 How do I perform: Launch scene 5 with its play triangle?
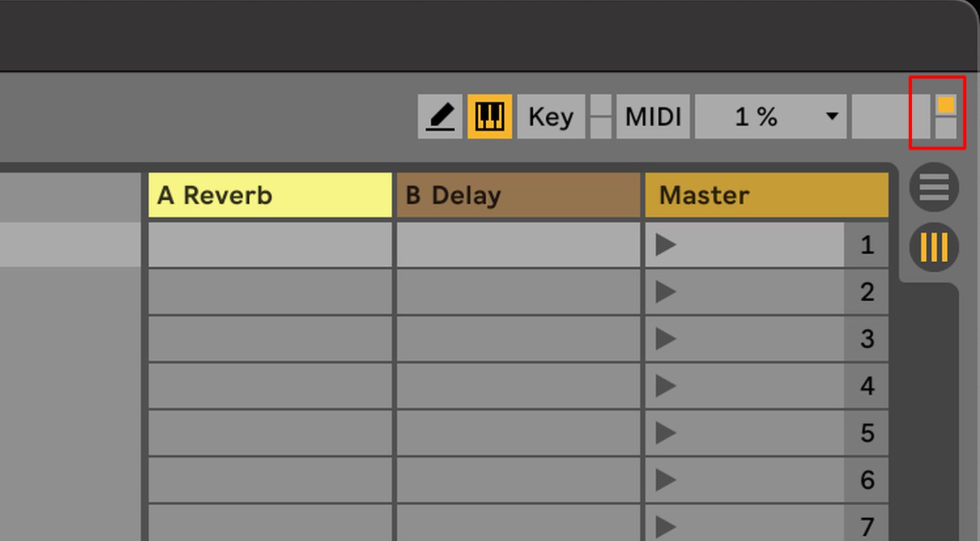(665, 433)
